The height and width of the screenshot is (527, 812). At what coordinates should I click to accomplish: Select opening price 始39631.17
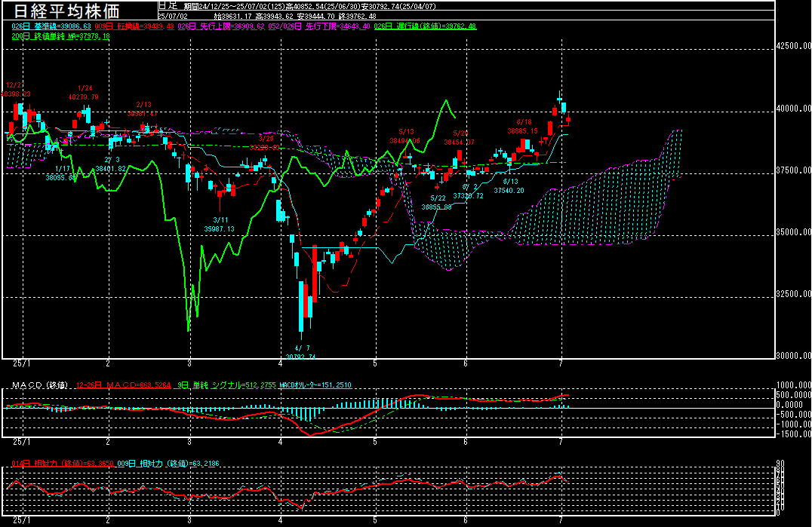[232, 16]
